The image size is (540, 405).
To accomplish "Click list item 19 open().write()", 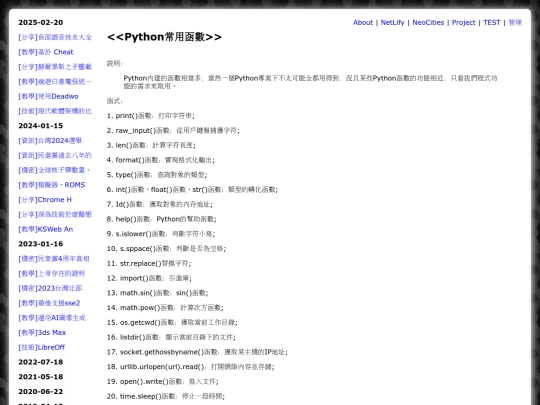I will click(x=163, y=382).
